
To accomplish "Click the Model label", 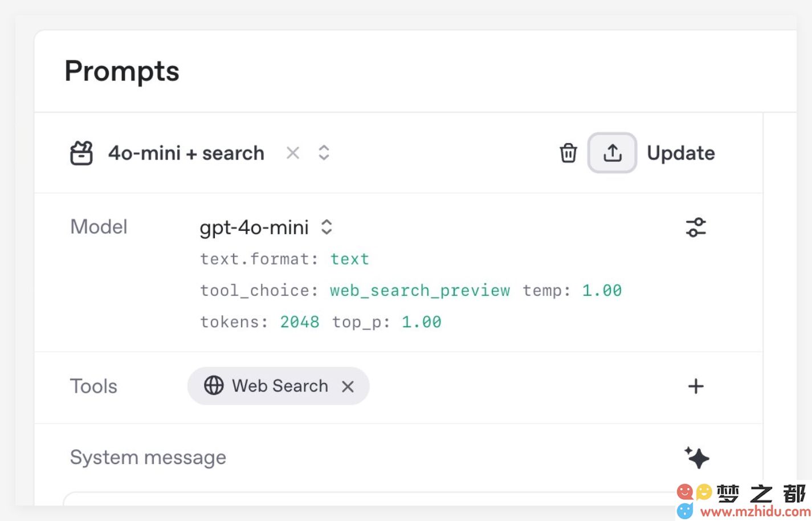I will click(99, 226).
